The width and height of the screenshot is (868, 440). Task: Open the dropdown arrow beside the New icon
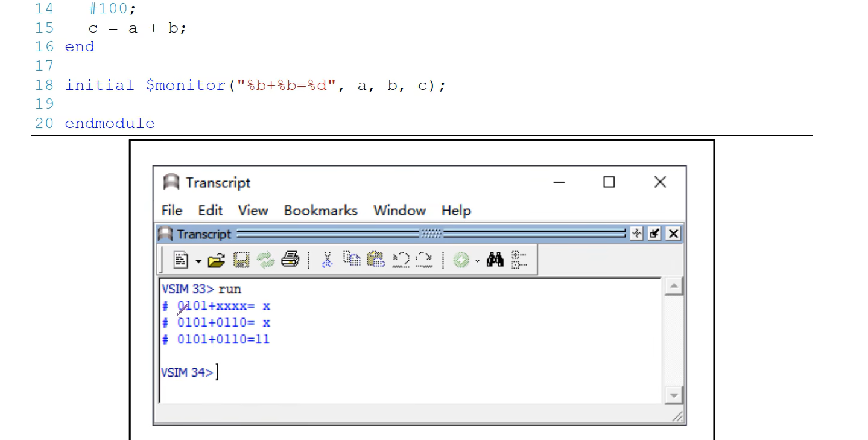point(198,261)
